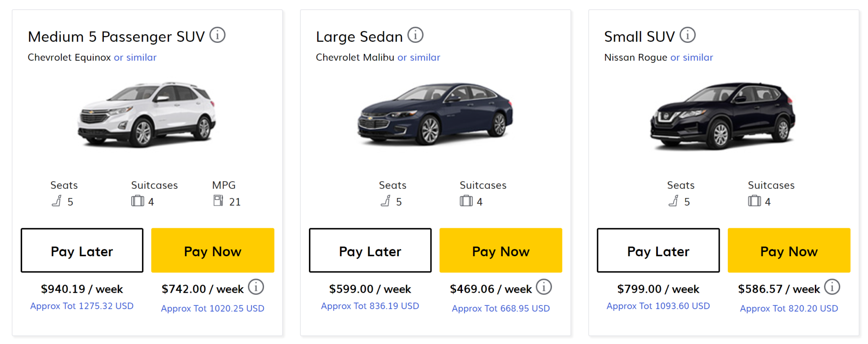Click Approx Tot 1093.60 USD link
The height and width of the screenshot is (344, 868).
click(x=658, y=305)
